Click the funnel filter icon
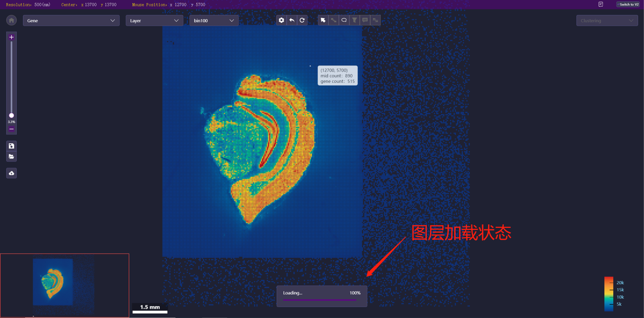Image resolution: width=644 pixels, height=318 pixels. 355,21
